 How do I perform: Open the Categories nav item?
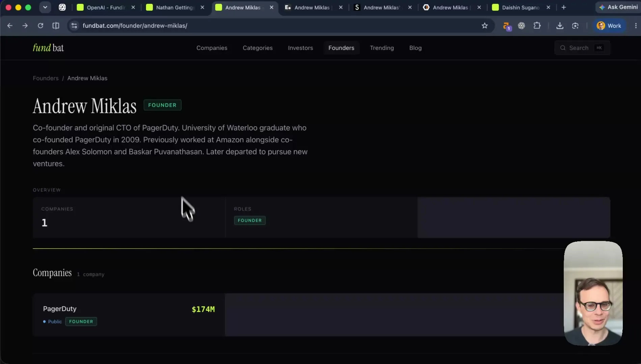257,48
